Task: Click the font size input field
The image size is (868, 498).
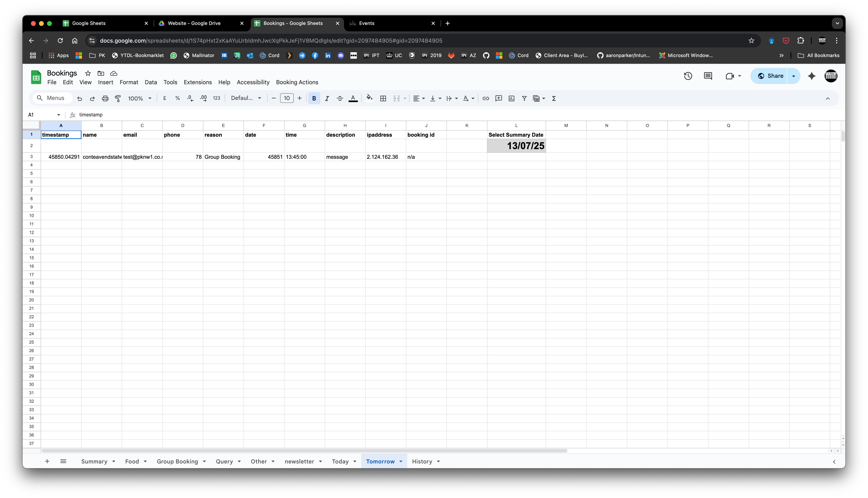Action: 287,98
